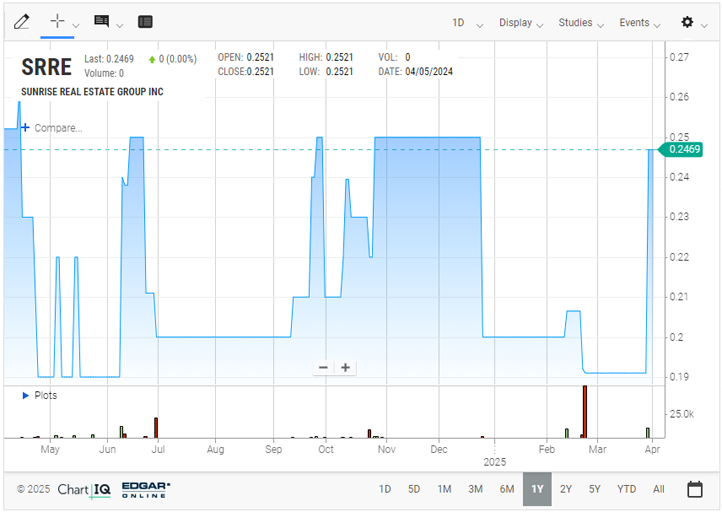Screen dimensions: 722x513
Task: Open the table view icon
Action: click(145, 22)
